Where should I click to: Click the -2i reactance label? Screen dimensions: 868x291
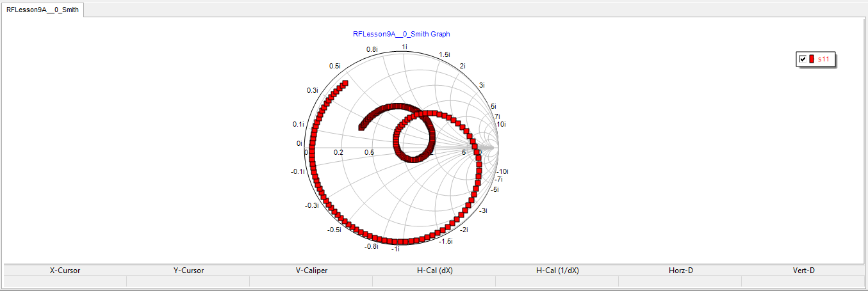(465, 230)
